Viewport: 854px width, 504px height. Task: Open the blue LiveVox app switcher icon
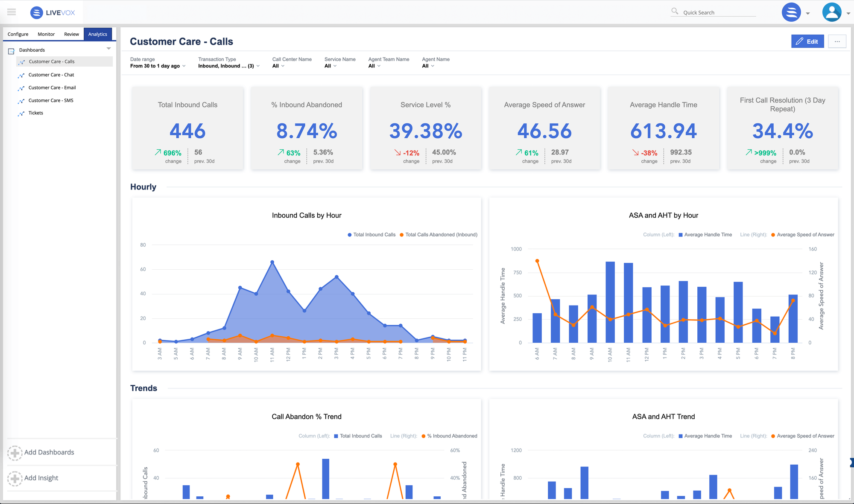(x=791, y=12)
